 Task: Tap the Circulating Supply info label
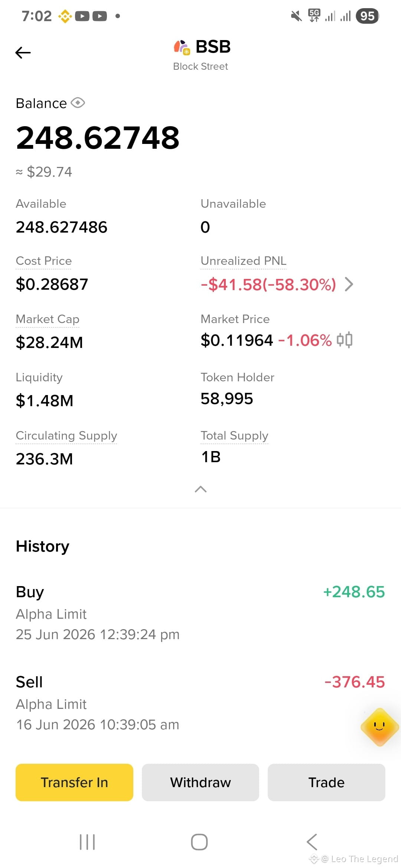(x=66, y=435)
